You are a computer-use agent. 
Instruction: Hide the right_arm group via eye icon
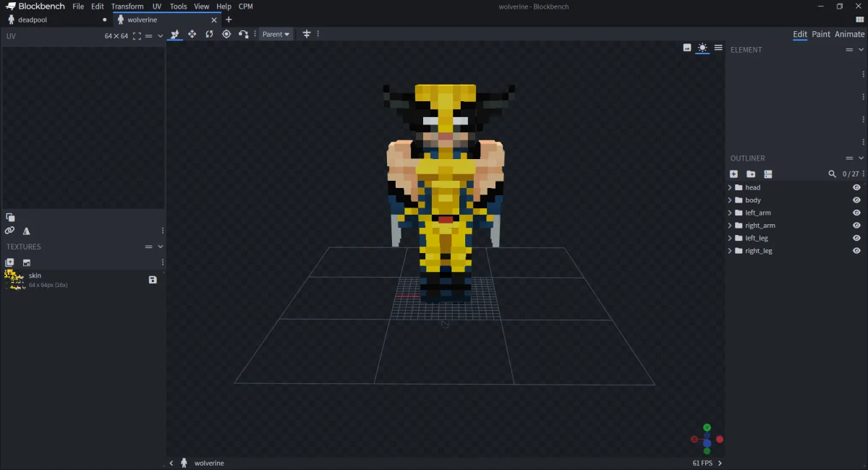click(856, 226)
